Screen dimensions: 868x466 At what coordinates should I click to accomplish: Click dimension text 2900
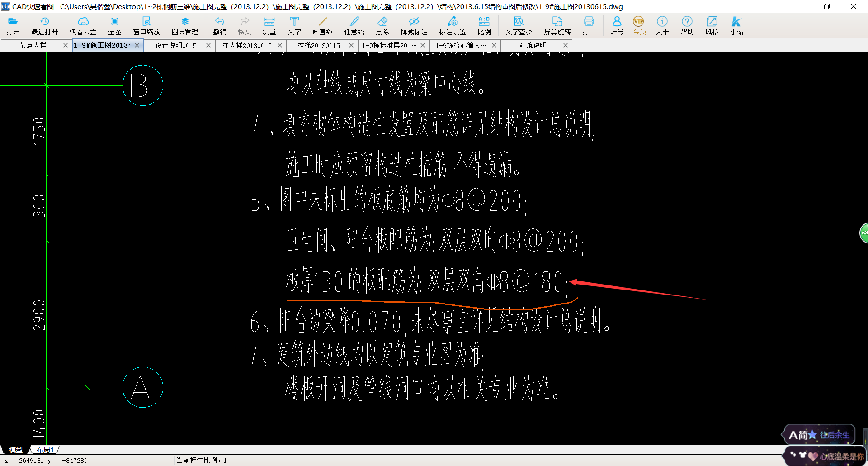tap(39, 315)
